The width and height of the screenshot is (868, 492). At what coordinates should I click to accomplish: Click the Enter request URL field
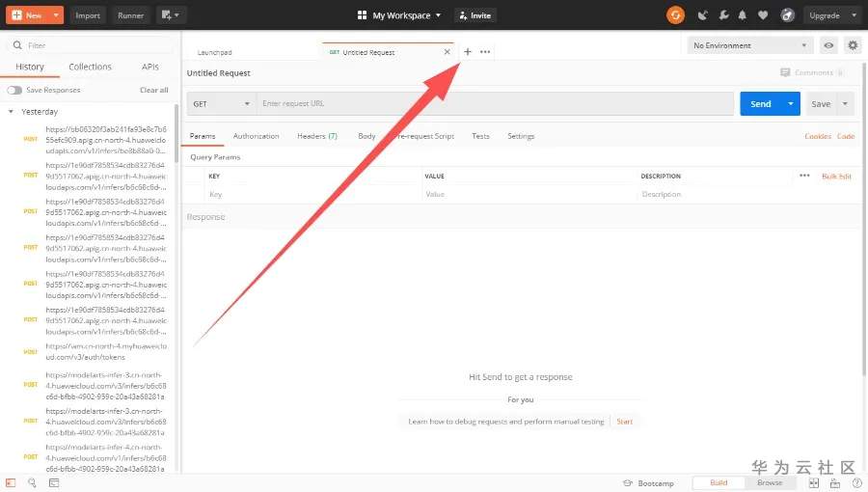(x=495, y=103)
